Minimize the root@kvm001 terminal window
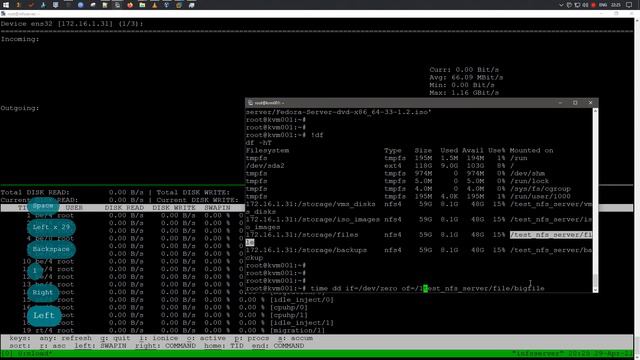640x360 pixels. click(x=560, y=103)
